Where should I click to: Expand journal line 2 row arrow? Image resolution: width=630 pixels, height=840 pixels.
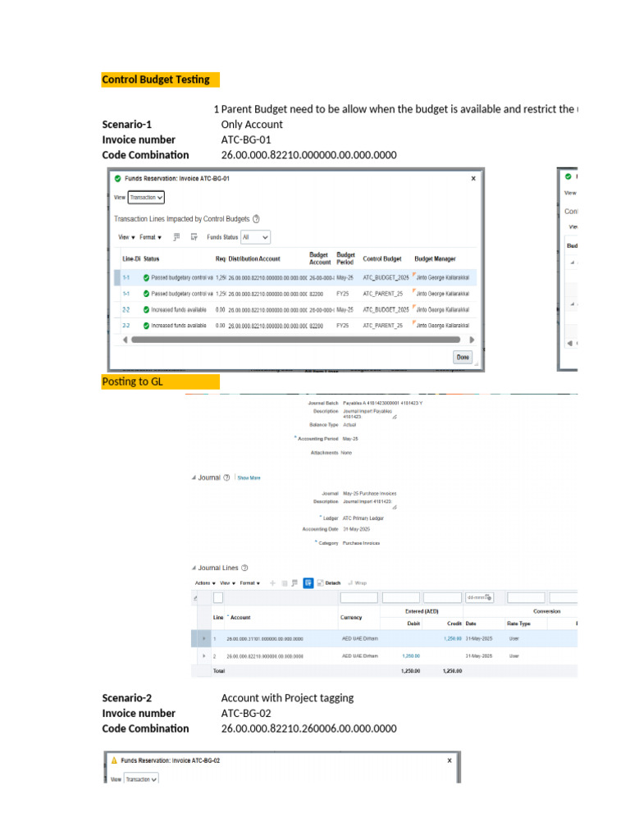[203, 655]
